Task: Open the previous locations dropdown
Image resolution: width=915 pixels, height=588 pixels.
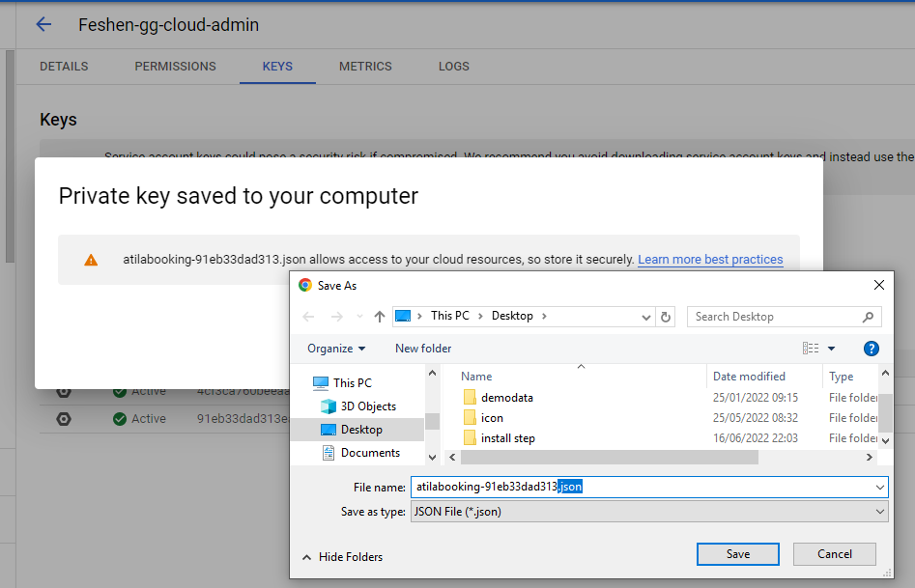Action: tap(646, 317)
